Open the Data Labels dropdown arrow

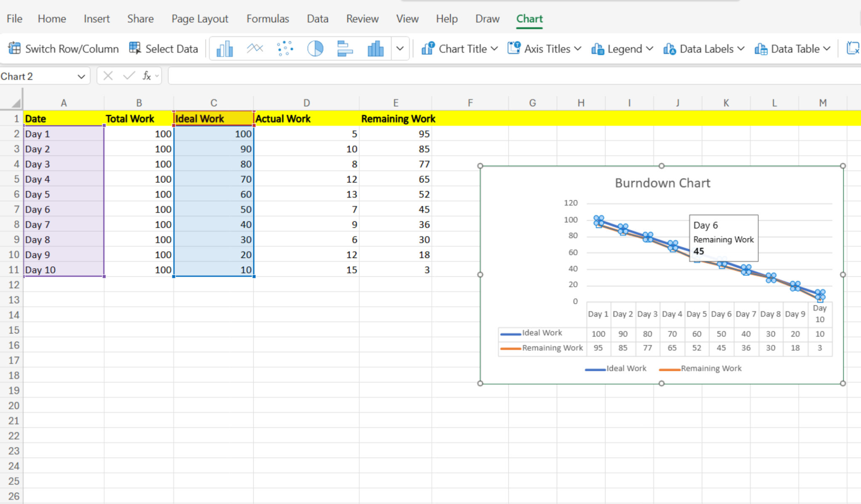(741, 49)
